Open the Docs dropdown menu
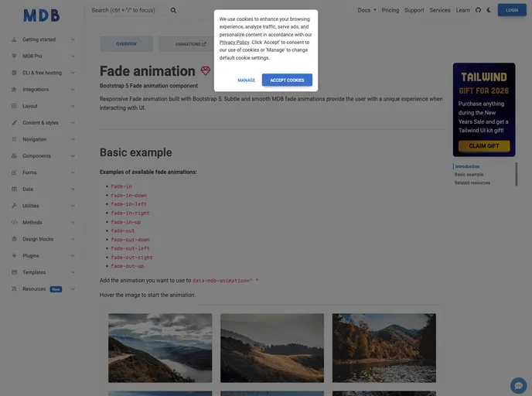This screenshot has height=396, width=532. click(x=367, y=10)
